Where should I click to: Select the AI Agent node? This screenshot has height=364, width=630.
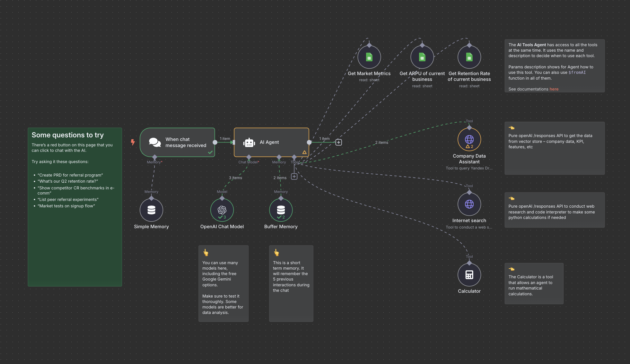tap(271, 142)
